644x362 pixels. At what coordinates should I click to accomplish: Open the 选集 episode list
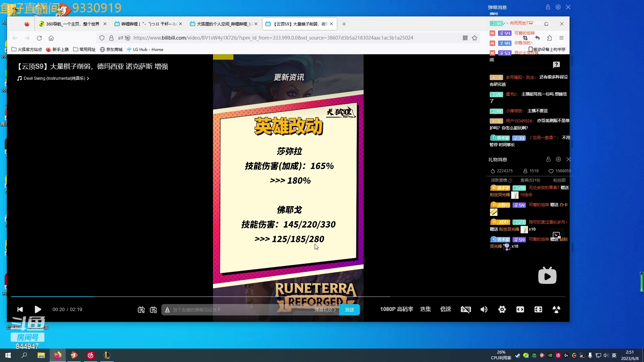point(426,309)
